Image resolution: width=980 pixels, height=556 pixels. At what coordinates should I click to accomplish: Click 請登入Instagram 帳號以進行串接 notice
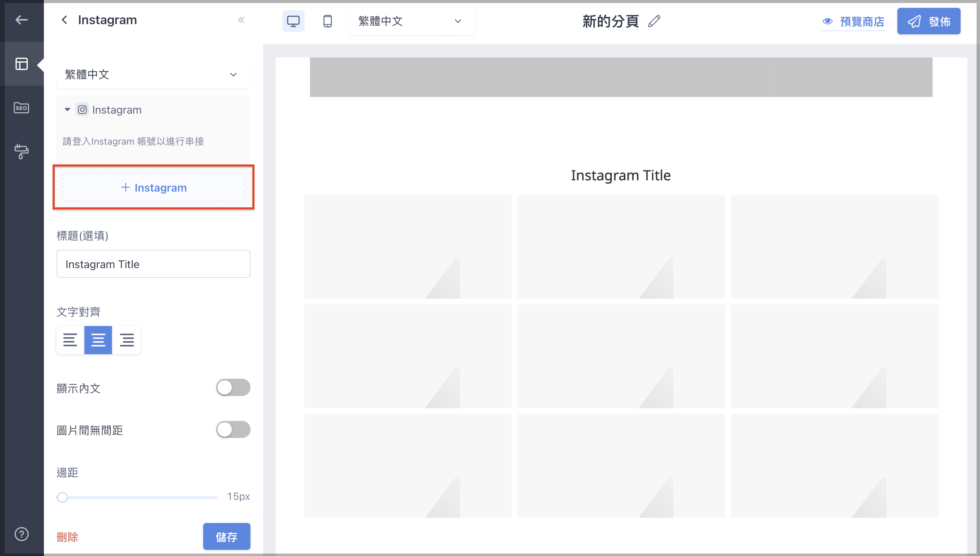coord(133,141)
